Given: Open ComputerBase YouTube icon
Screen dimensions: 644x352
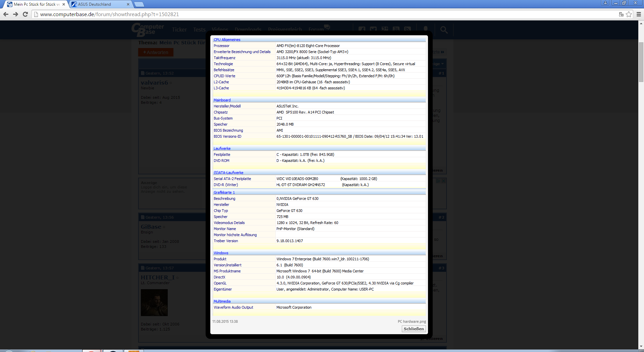Looking at the screenshot, I should pos(396,29).
